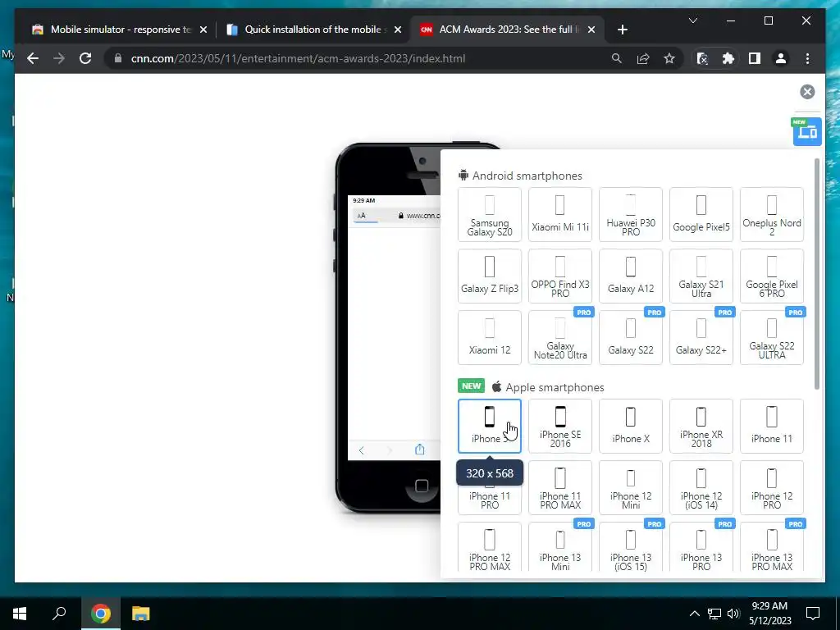Close the Mobile simulator tab
Image resolution: width=840 pixels, height=630 pixels.
[203, 30]
